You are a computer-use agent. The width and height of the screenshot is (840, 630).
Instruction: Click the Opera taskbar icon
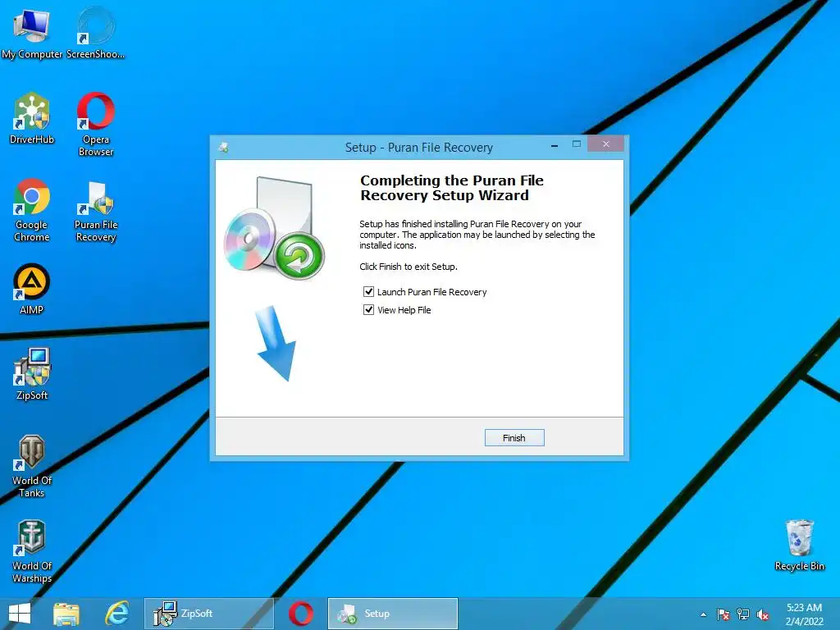point(300,614)
